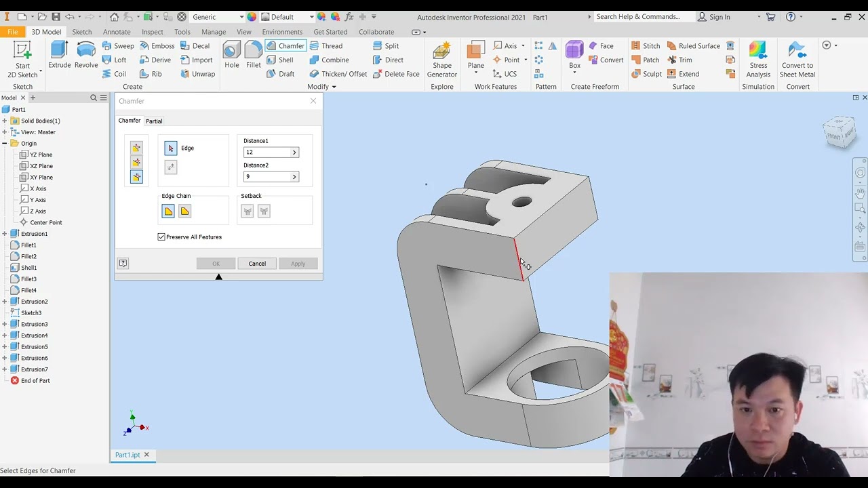The height and width of the screenshot is (488, 868).
Task: Choose the Combine tool
Action: tap(329, 60)
